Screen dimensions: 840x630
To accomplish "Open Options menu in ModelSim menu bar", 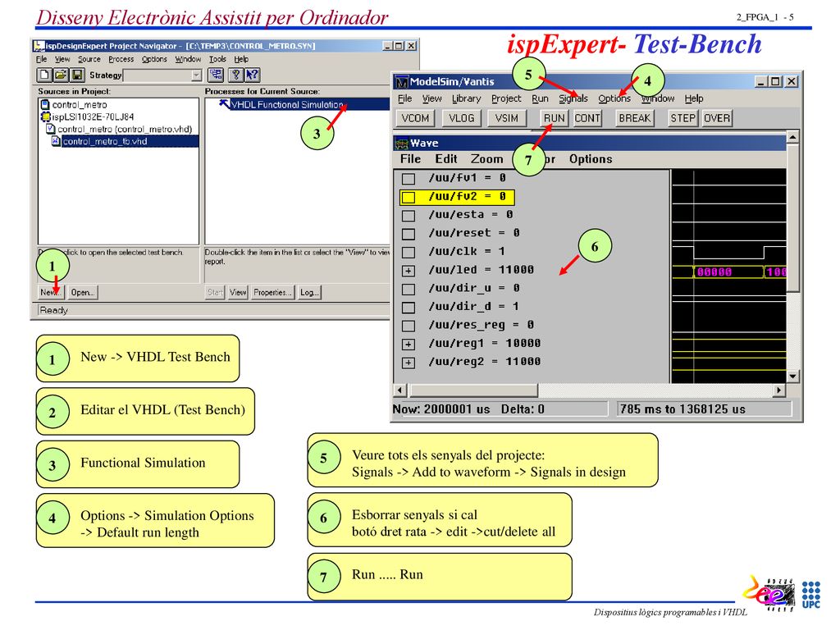I will [x=614, y=98].
